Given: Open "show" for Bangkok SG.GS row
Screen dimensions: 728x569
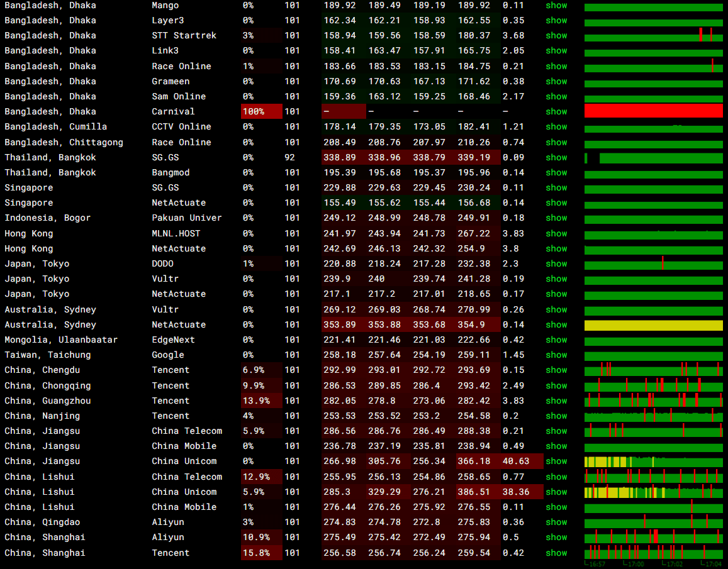Looking at the screenshot, I should pyautogui.click(x=556, y=157).
